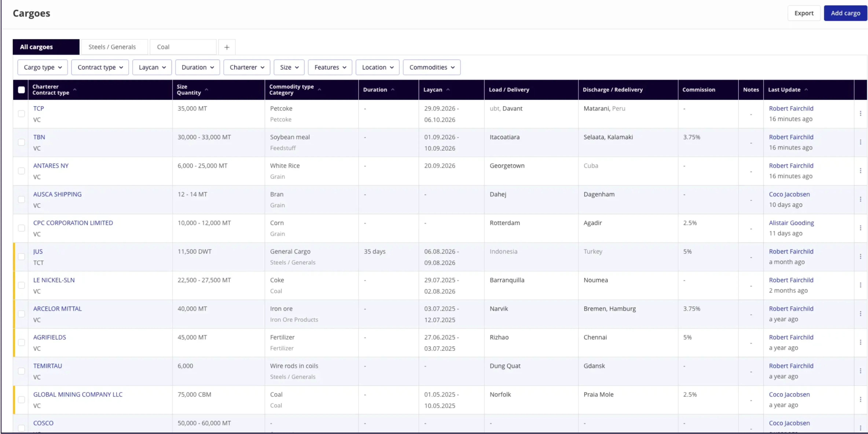Open the row menu for CPC CORPORATION LIMITED

pos(860,228)
